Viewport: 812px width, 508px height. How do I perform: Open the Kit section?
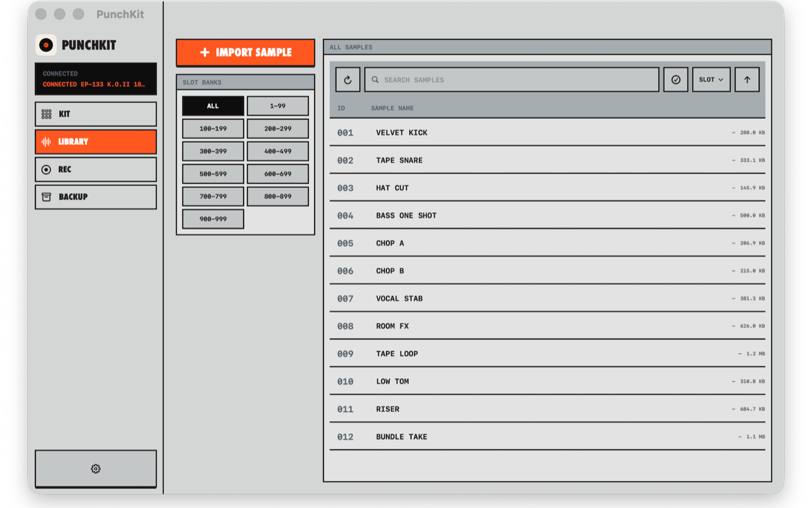click(x=96, y=114)
